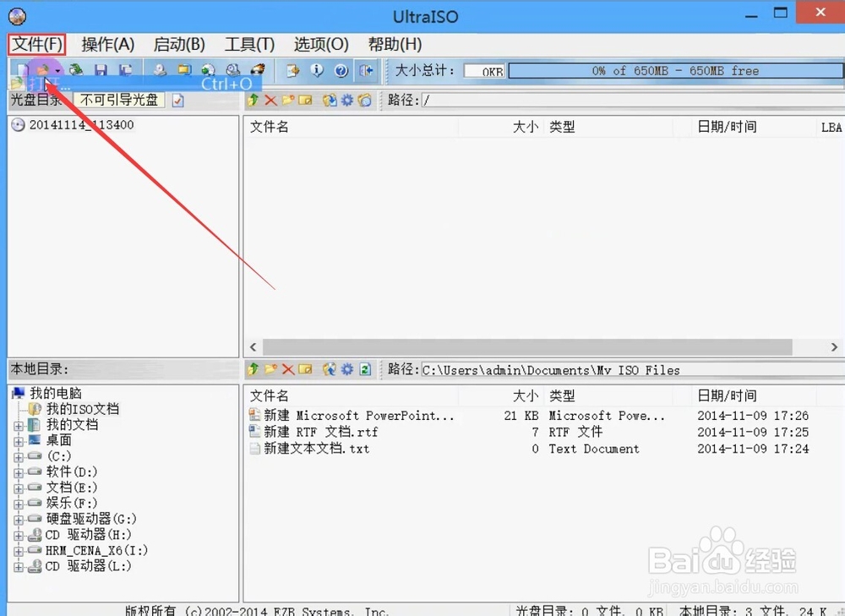The height and width of the screenshot is (616, 845).
Task: Click the Add files toolbar icon
Action: (x=292, y=71)
